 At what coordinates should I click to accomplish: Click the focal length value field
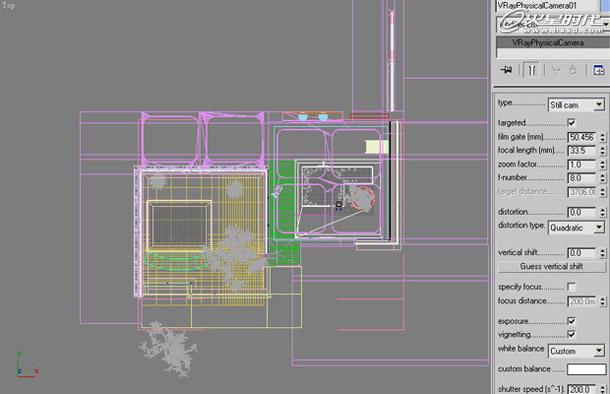[582, 151]
